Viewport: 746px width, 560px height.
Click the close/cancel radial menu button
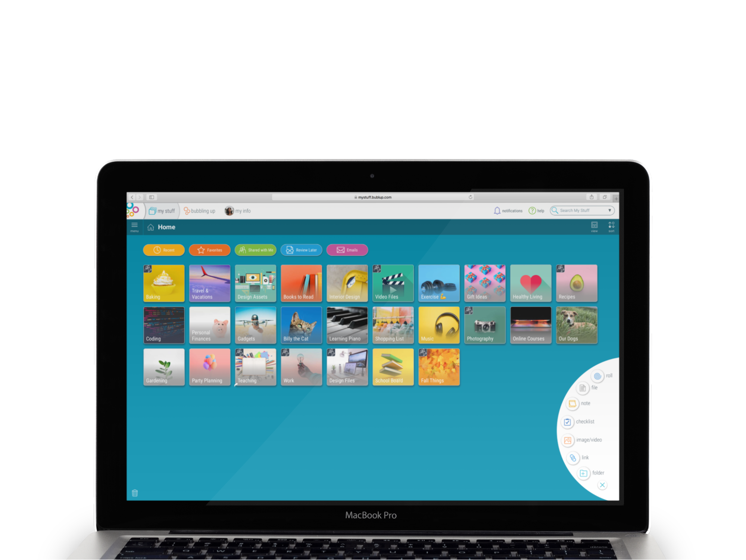(603, 485)
